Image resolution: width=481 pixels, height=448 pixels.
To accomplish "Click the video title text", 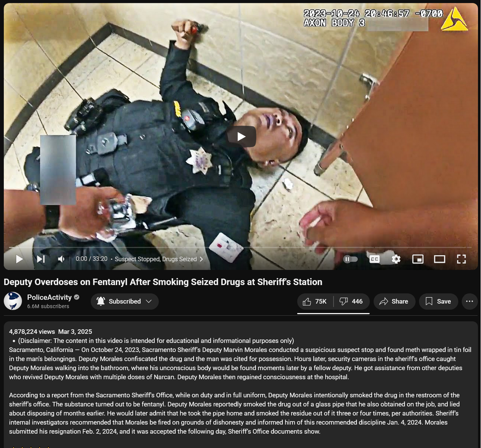I will point(163,282).
